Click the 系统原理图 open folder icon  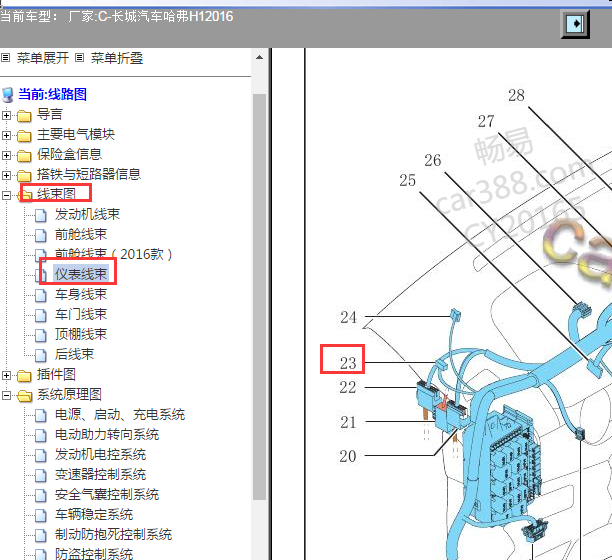click(24, 396)
